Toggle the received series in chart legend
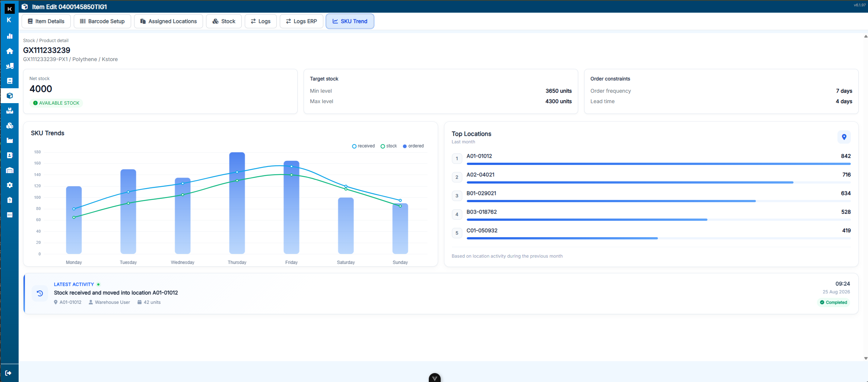This screenshot has width=868, height=382. point(364,146)
